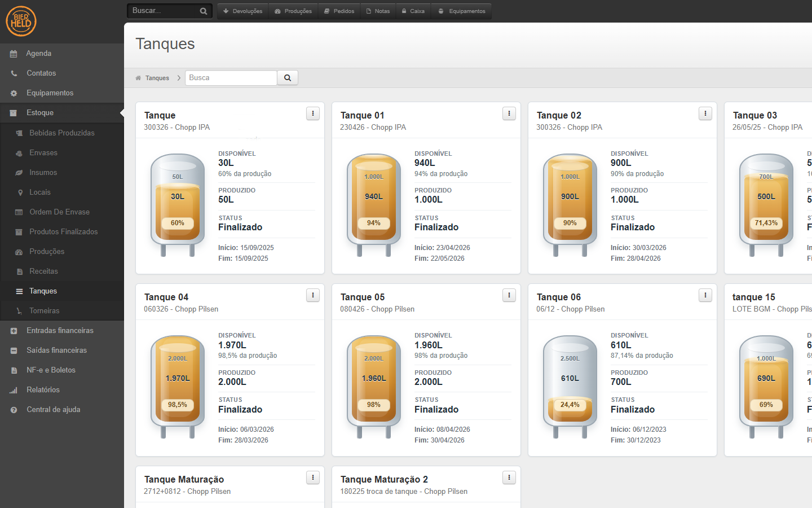Focus the Busca tank search field
The width and height of the screenshot is (812, 508).
coord(231,78)
